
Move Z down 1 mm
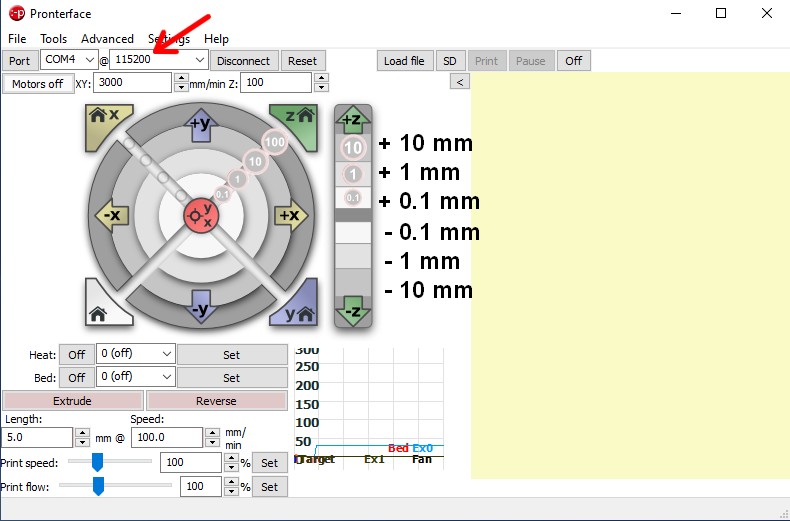tap(353, 256)
